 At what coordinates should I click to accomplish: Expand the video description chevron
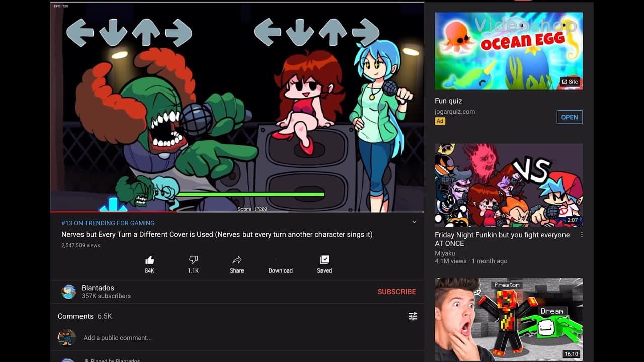[x=414, y=222]
